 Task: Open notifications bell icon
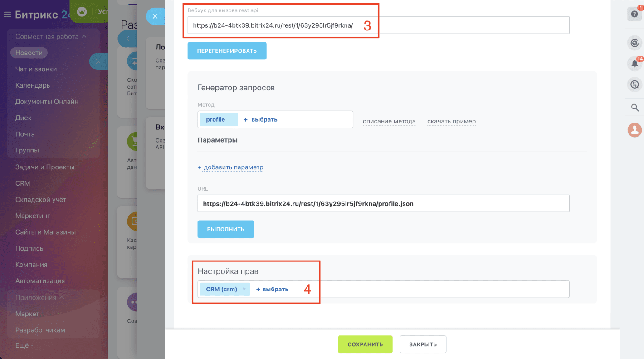(x=634, y=64)
